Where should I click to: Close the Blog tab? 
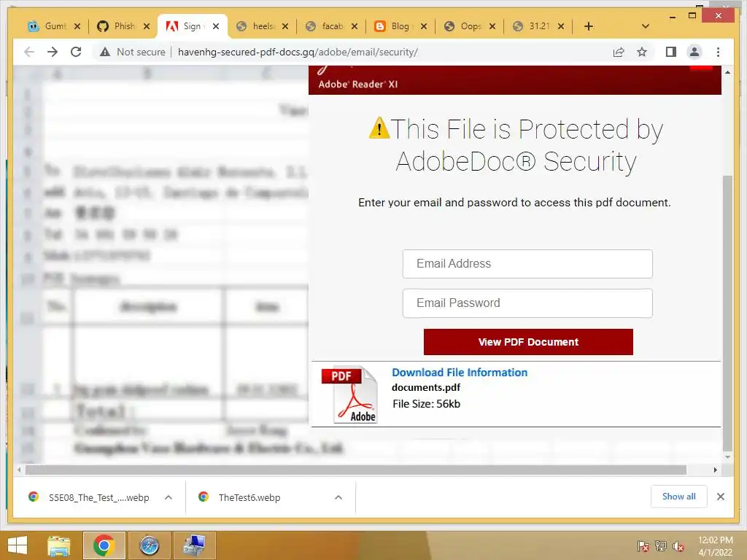[424, 26]
